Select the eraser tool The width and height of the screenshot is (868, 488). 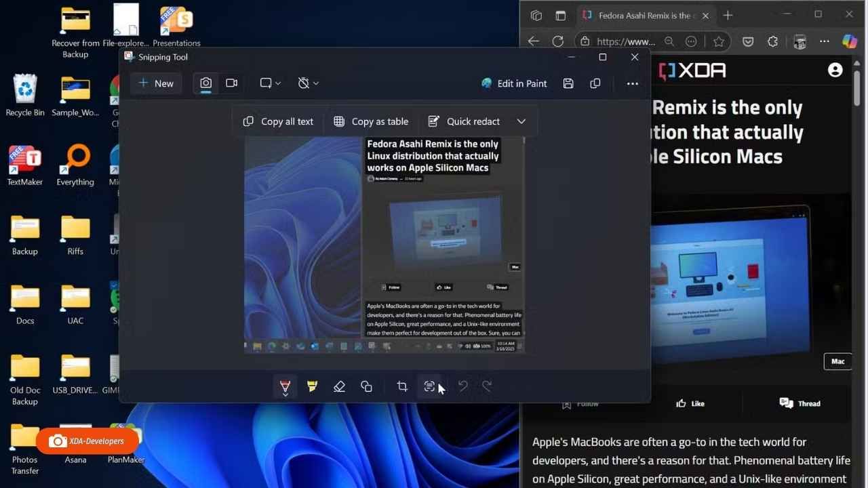[x=339, y=386]
